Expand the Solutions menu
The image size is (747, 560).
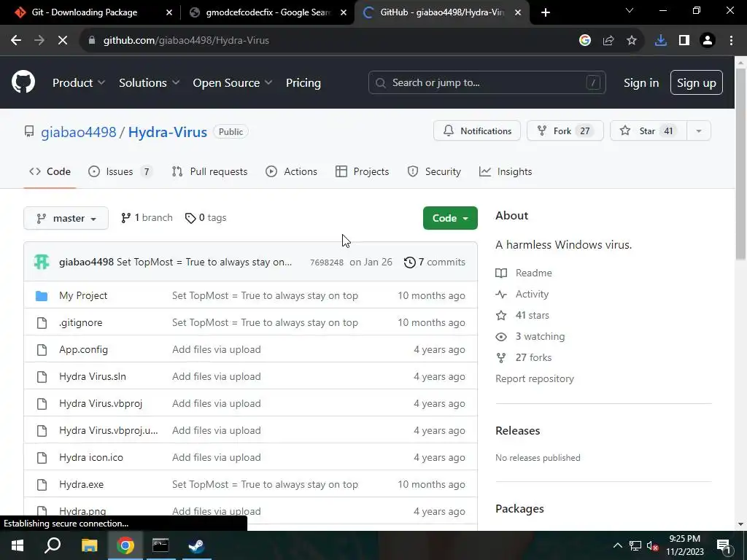pyautogui.click(x=149, y=83)
